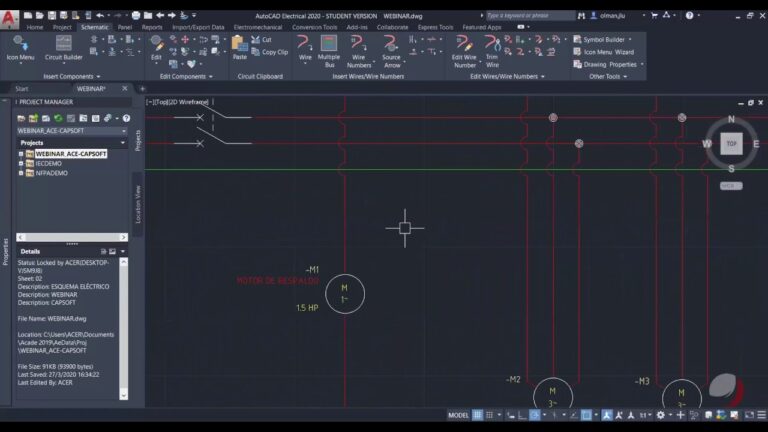Open the Reports ribbon tab

152,27
